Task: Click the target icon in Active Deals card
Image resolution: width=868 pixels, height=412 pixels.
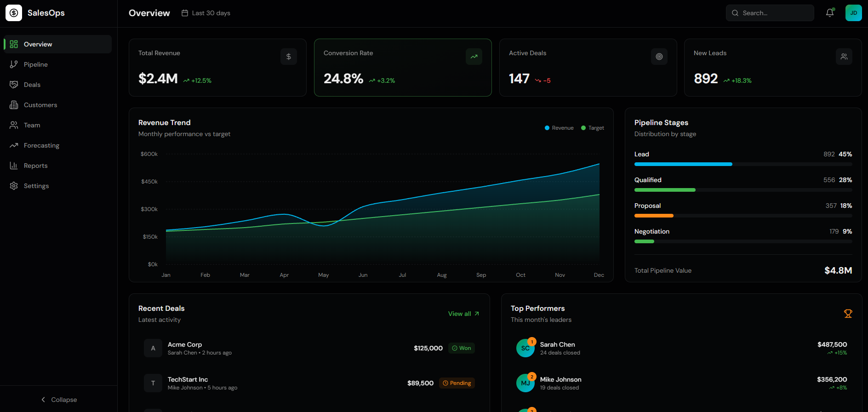Action: click(659, 57)
